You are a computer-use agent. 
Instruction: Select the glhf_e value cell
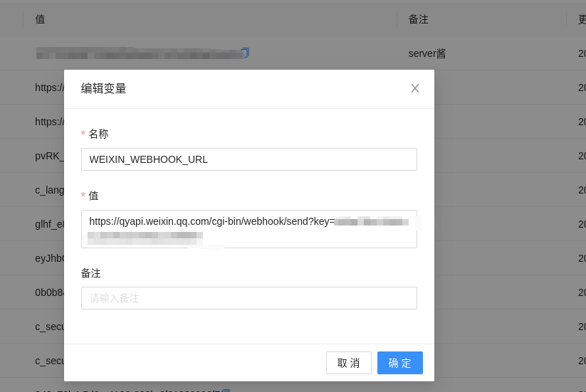(50, 224)
